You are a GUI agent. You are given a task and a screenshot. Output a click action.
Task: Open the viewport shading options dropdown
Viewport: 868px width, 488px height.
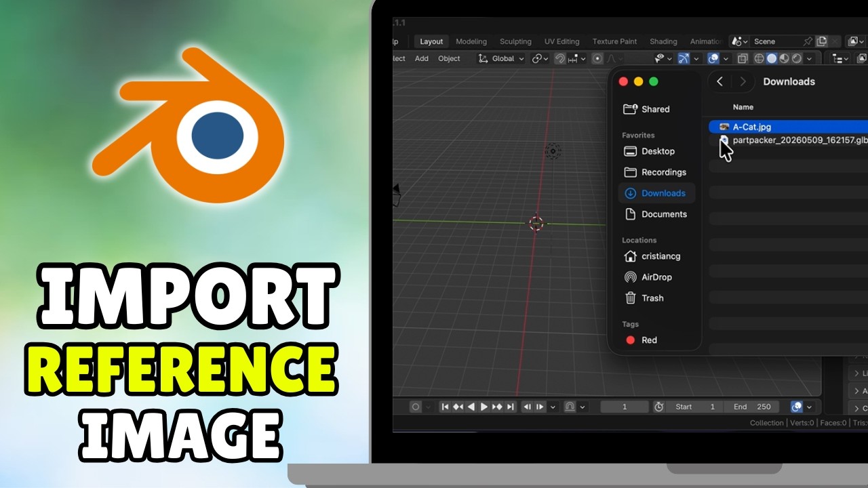pyautogui.click(x=809, y=58)
